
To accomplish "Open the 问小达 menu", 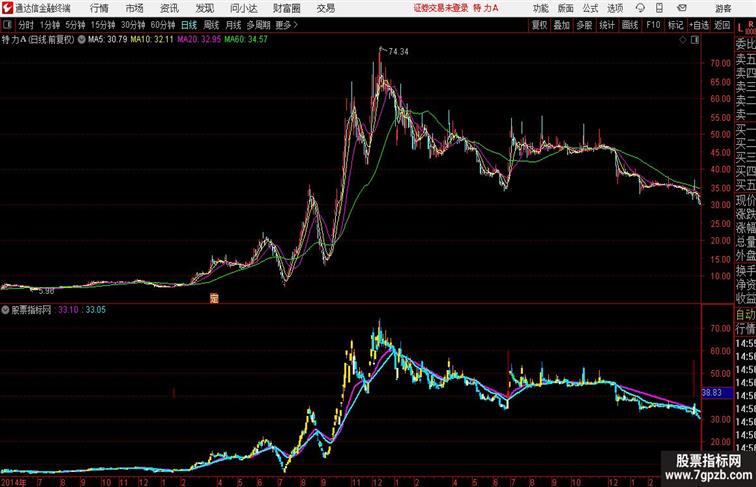I will pyautogui.click(x=243, y=8).
